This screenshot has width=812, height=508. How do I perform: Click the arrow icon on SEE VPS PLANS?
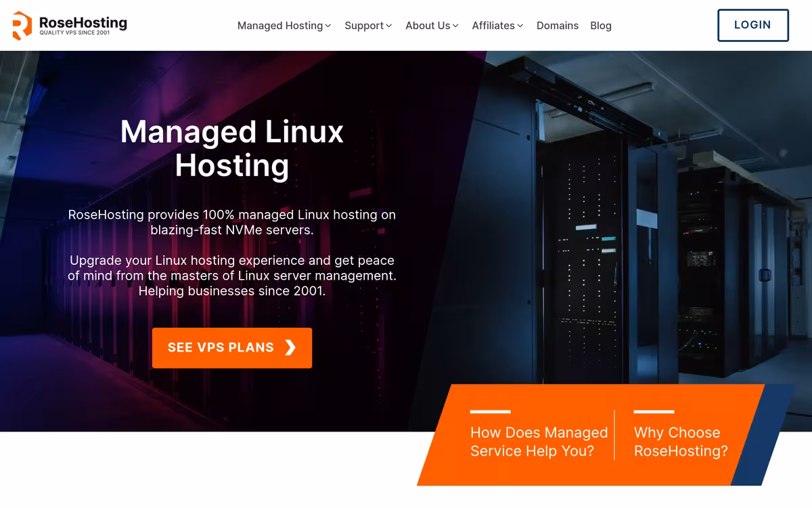290,347
